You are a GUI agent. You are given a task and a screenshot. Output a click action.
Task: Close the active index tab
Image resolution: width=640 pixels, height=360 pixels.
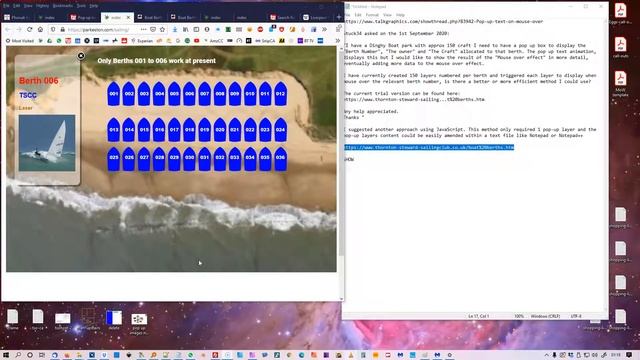[x=128, y=18]
